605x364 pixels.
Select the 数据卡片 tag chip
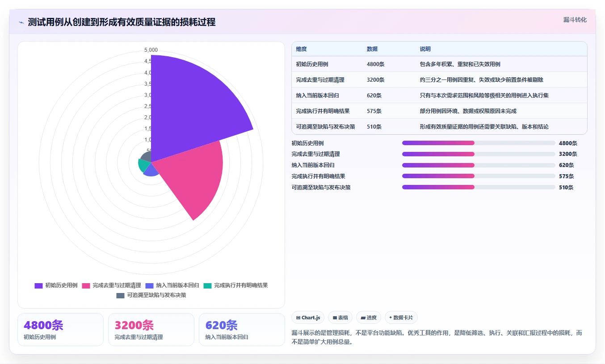401,318
